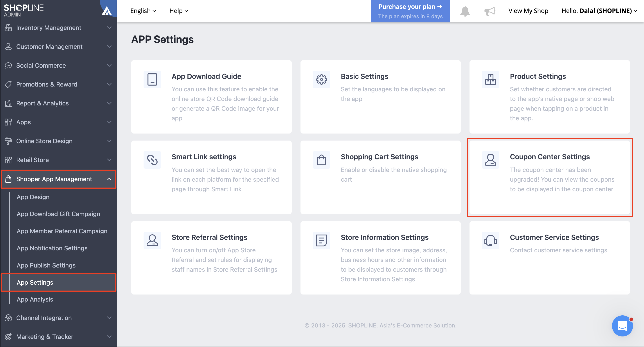This screenshot has width=644, height=347.
Task: Click the Online Store Design paint-roller icon
Action: click(8, 141)
